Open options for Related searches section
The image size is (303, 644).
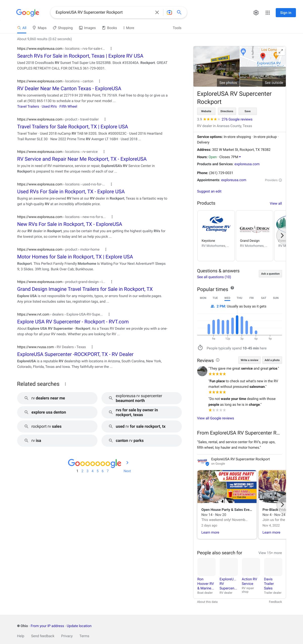pos(65,384)
